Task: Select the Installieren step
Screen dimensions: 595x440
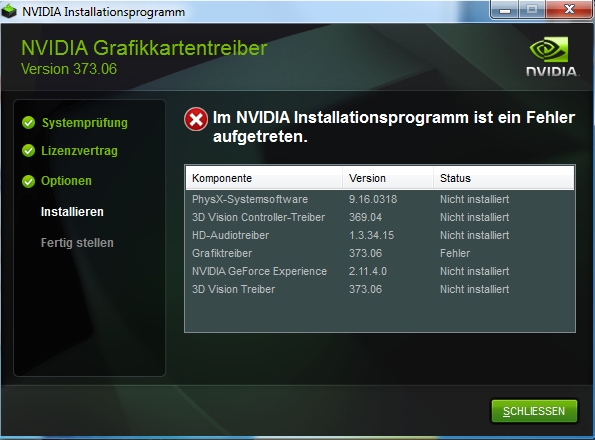Action: click(72, 212)
